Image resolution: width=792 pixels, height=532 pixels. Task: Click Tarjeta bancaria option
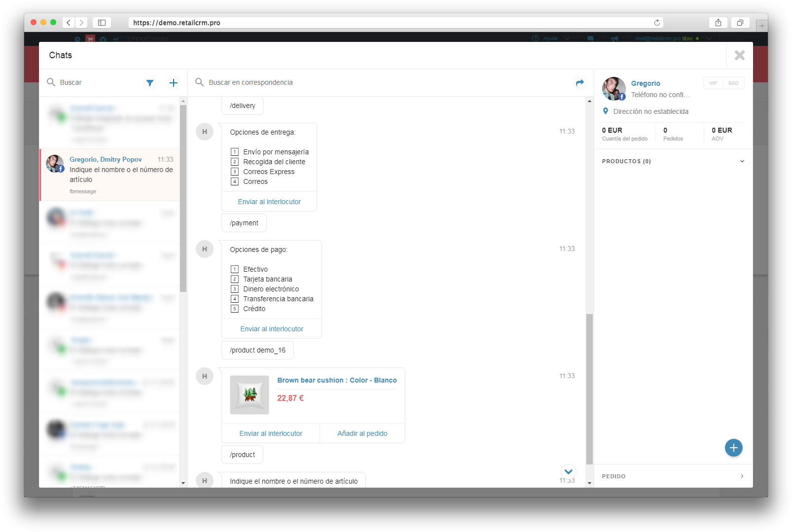click(x=262, y=279)
